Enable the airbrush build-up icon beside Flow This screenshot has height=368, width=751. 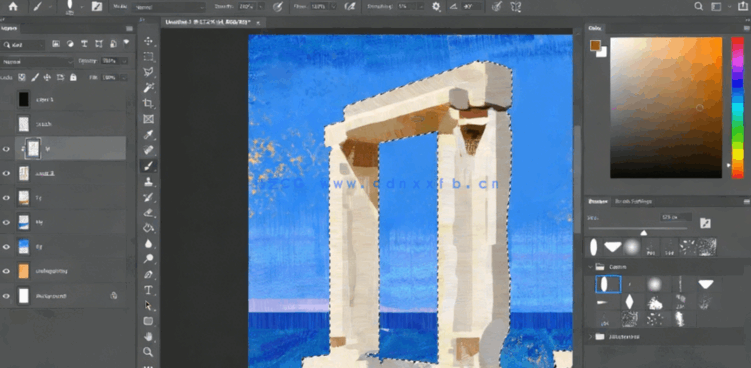(351, 7)
